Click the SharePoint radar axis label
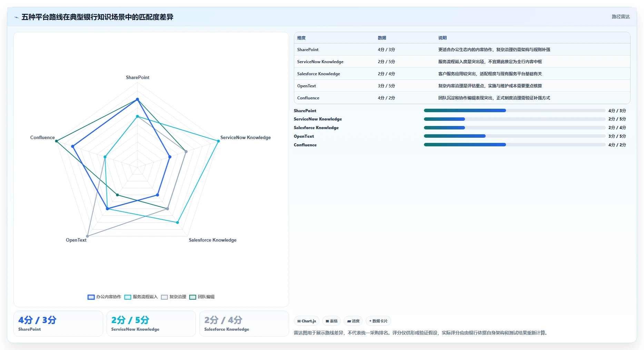The height and width of the screenshot is (350, 644). [x=138, y=77]
